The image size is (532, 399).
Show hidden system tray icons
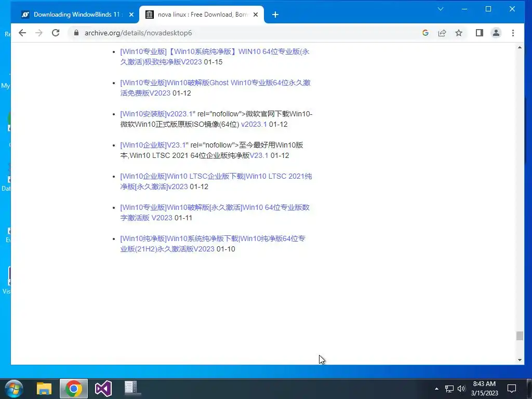tap(436, 389)
